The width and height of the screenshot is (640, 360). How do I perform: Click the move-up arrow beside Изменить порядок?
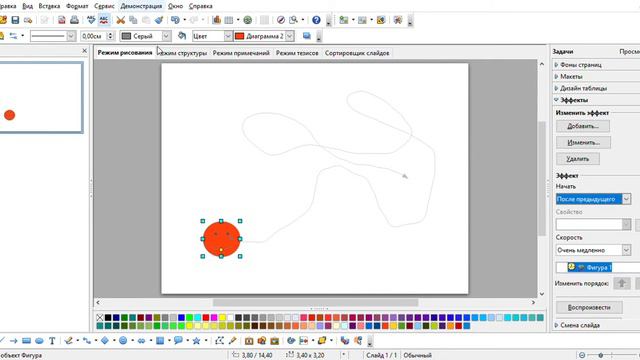pos(622,283)
